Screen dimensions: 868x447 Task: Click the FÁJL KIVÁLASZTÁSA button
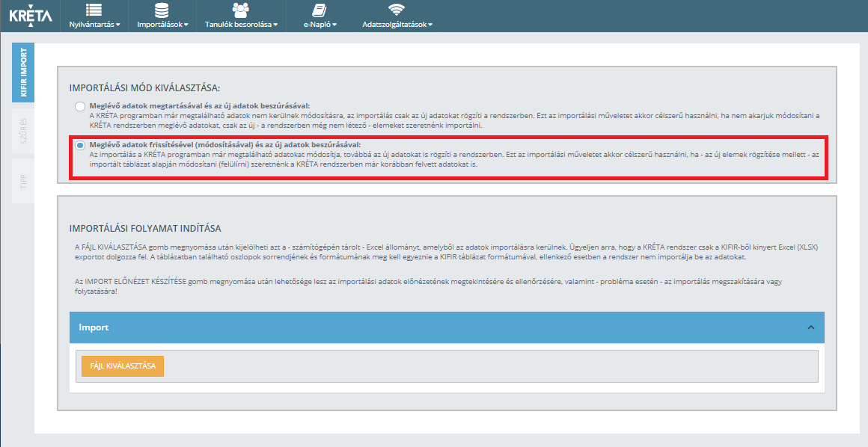click(x=123, y=366)
